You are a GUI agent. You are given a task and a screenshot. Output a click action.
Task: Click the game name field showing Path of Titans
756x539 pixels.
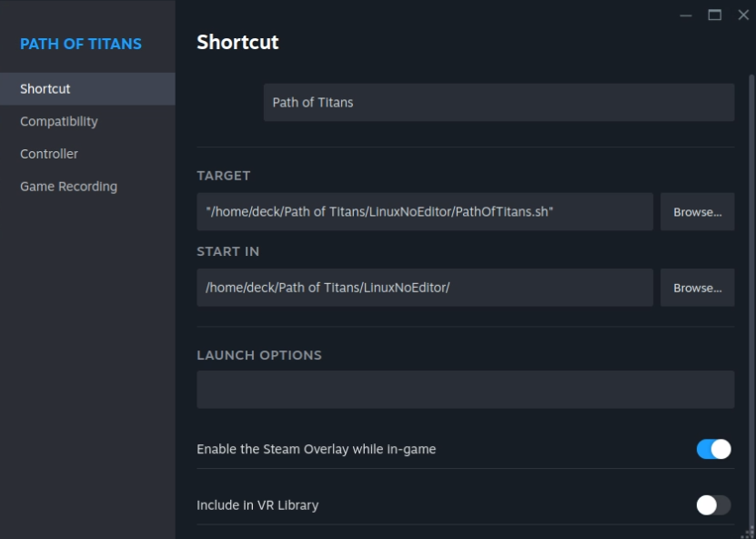coord(499,102)
